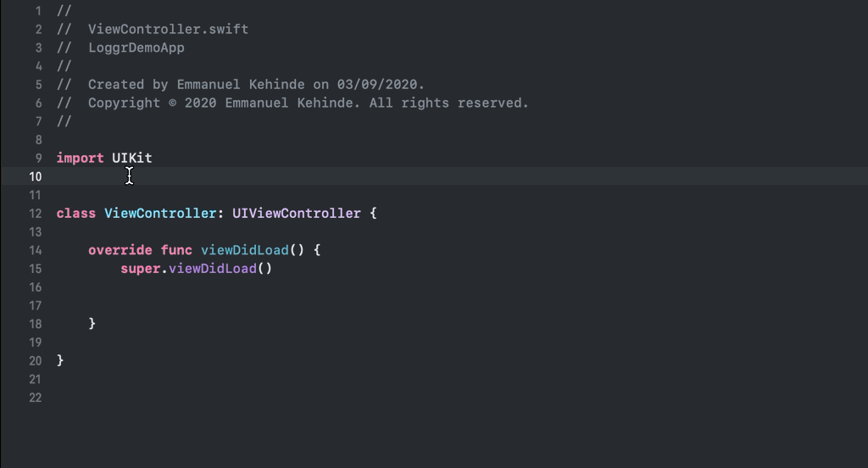Viewport: 868px width, 468px height.
Task: Click the super keyword on line 15
Action: click(x=141, y=269)
